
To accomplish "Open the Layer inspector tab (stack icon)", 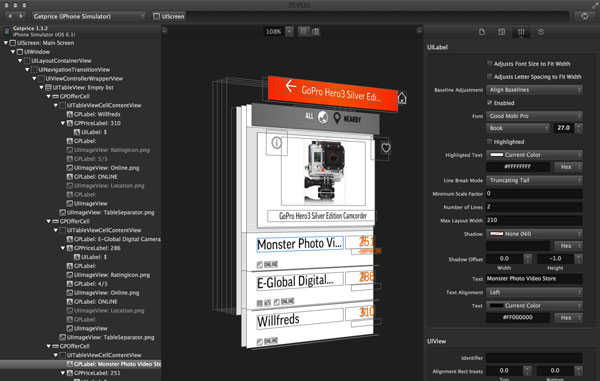I will click(541, 32).
